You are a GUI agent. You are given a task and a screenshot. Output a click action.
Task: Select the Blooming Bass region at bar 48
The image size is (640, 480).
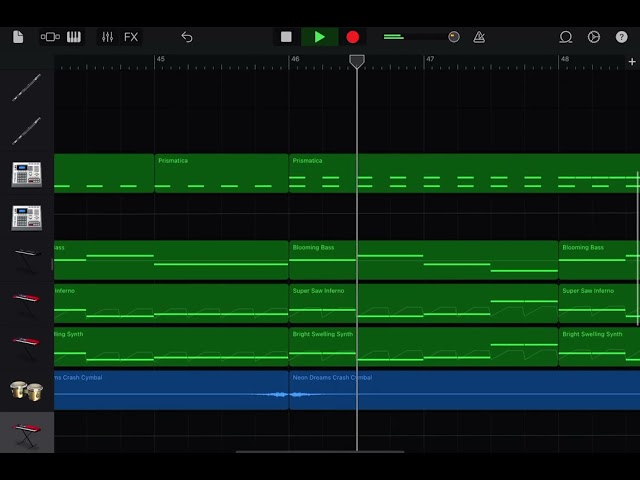pos(599,260)
